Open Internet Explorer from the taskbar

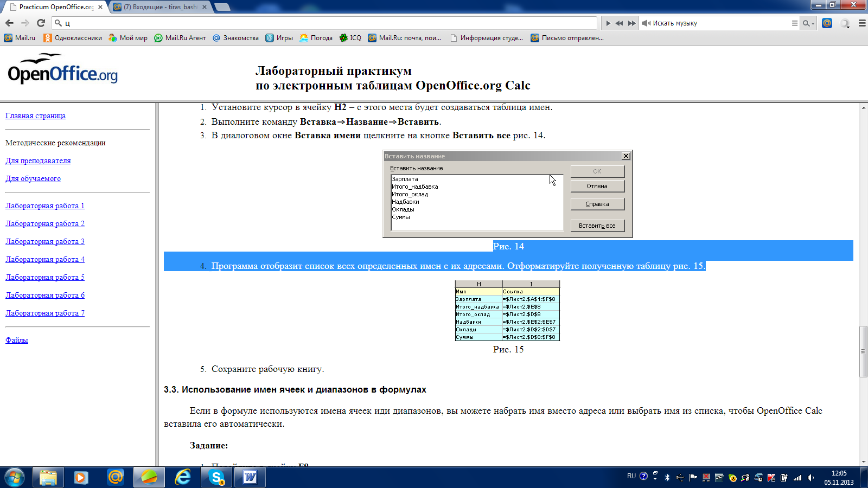point(183,477)
